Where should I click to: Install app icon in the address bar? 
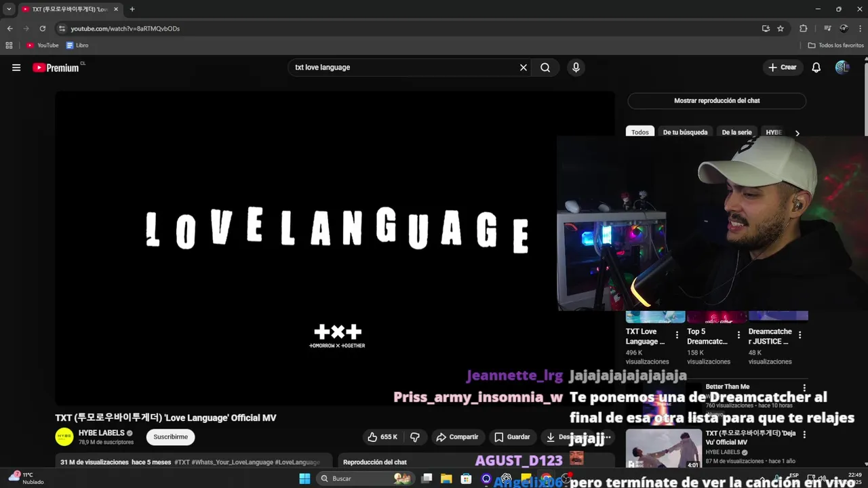(766, 28)
